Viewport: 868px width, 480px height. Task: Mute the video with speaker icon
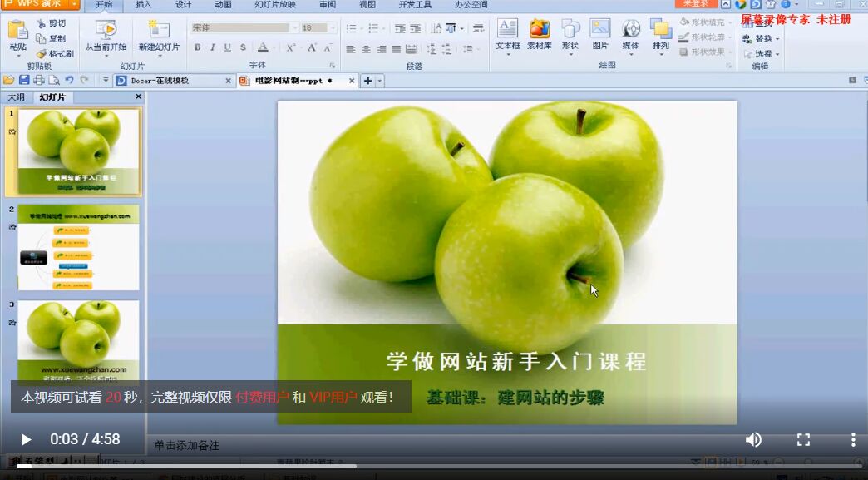click(753, 439)
